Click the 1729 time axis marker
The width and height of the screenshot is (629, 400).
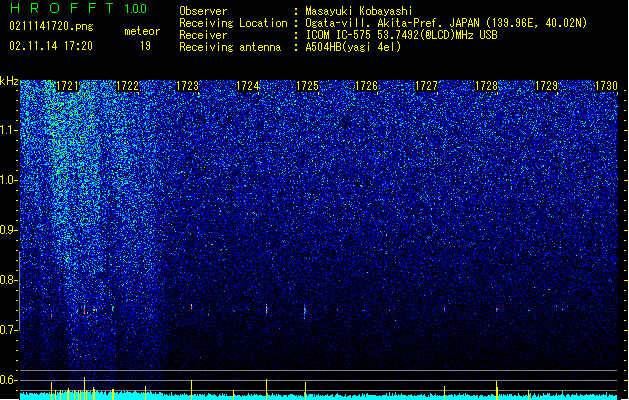pos(546,86)
